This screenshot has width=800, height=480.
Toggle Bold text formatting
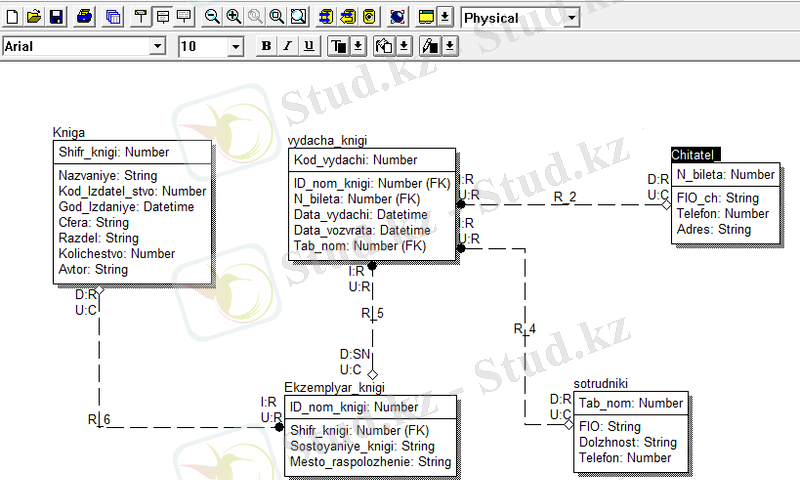(x=266, y=46)
